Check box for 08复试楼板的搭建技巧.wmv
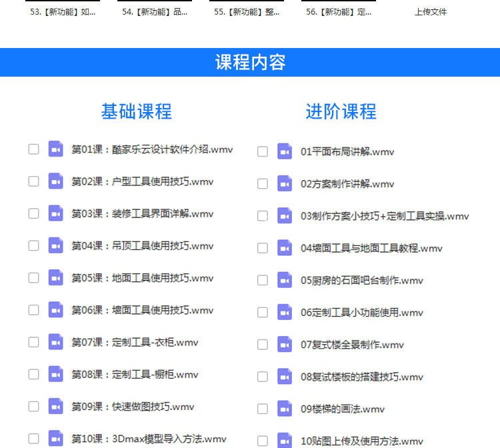This screenshot has width=500, height=448. 263,377
